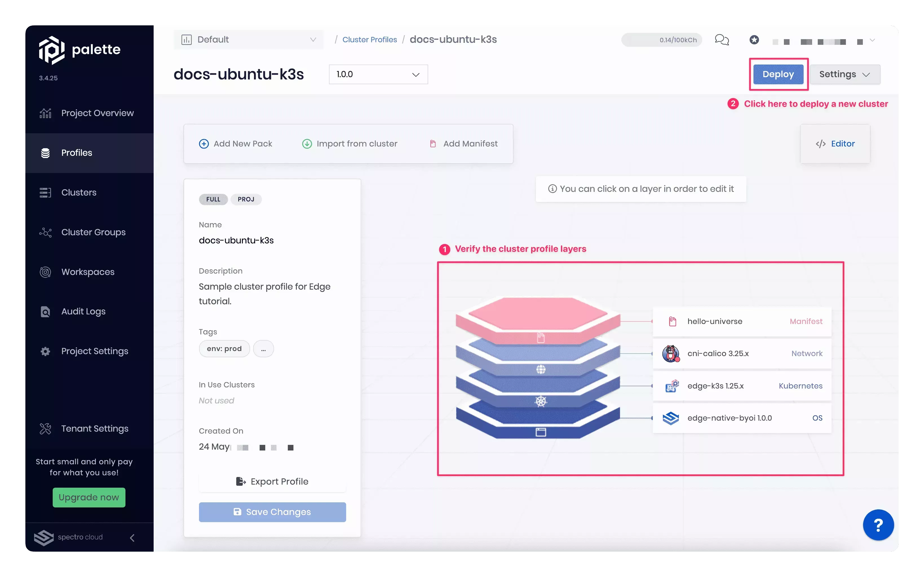The width and height of the screenshot is (924, 577).
Task: Open the chat messages icon in the header
Action: [722, 39]
